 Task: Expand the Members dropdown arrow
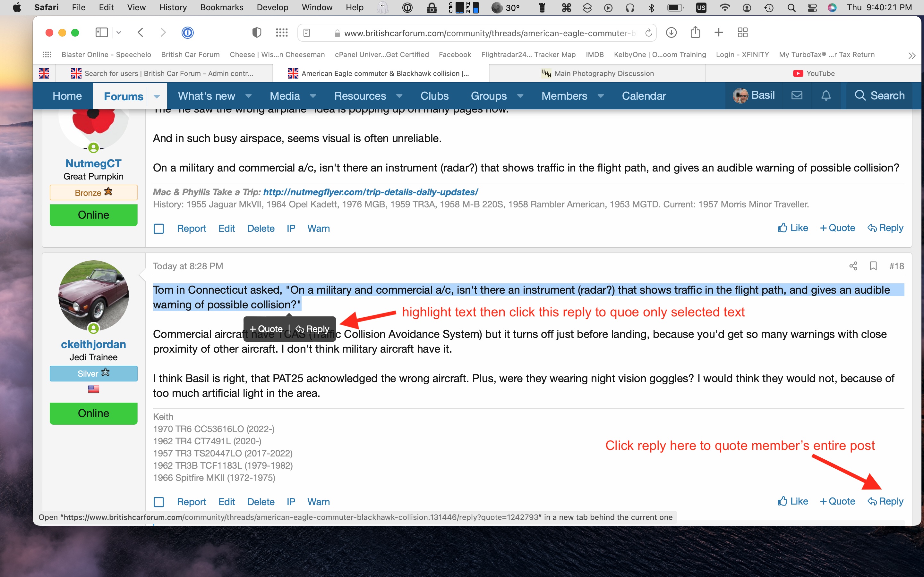click(x=601, y=96)
